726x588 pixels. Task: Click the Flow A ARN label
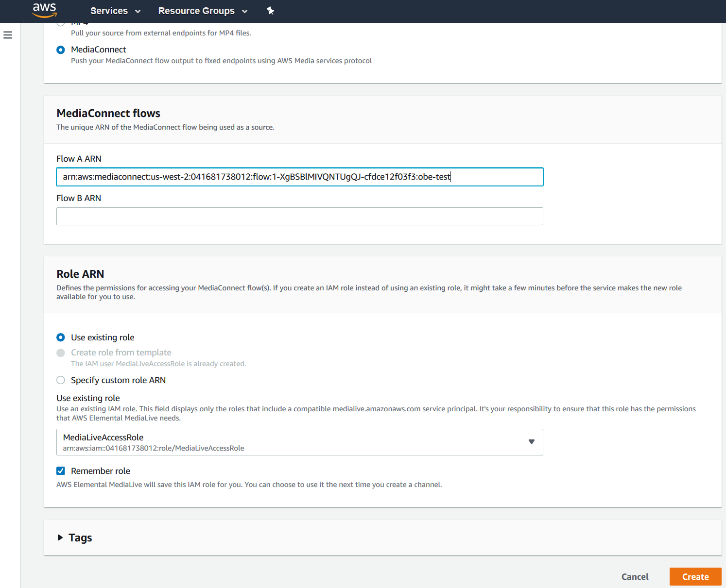point(79,159)
